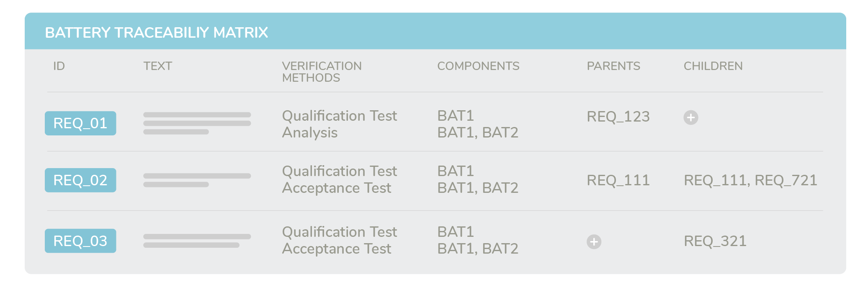Screen dimensions: 868x288
Task: Sort by the Components column header
Action: (478, 66)
